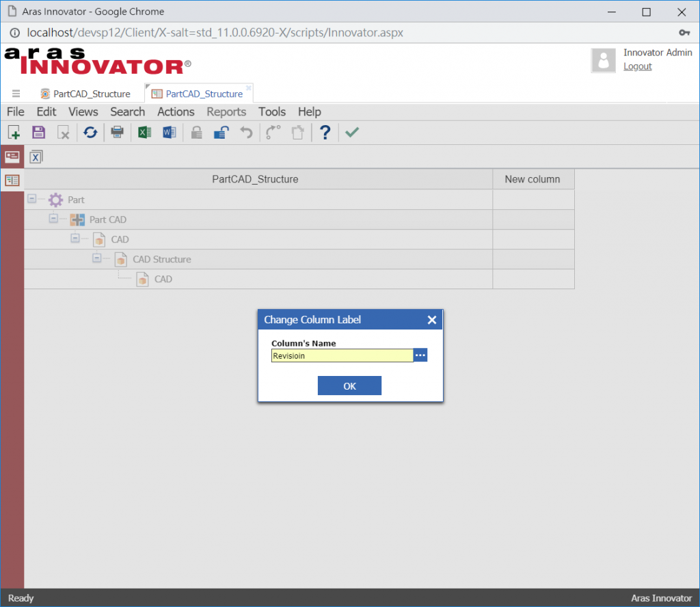The image size is (700, 607).
Task: Click the CAD Structure document icon
Action: pyautogui.click(x=120, y=259)
